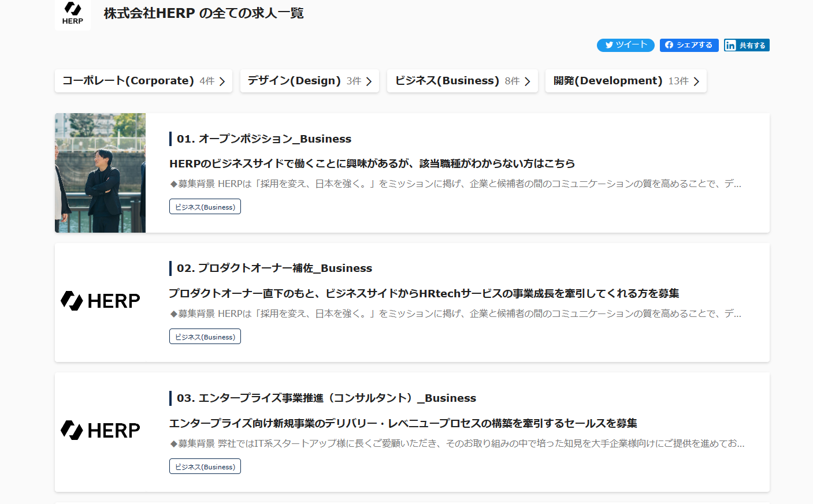Screen dimensions: 813x504
Task: Click the 3件 count on Design
Action: tap(354, 81)
